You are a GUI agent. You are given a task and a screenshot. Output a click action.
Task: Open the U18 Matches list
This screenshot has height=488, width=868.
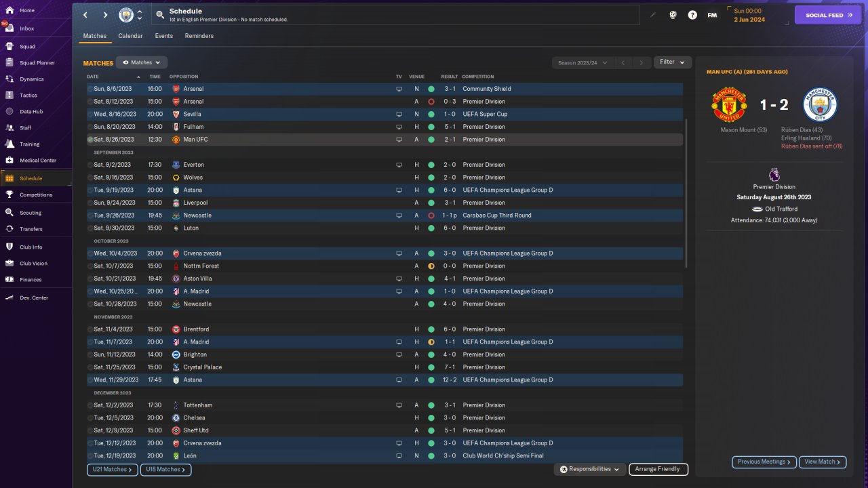(165, 470)
